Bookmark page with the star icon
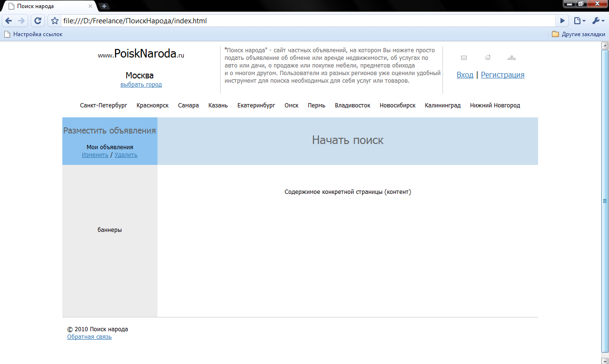 point(55,21)
